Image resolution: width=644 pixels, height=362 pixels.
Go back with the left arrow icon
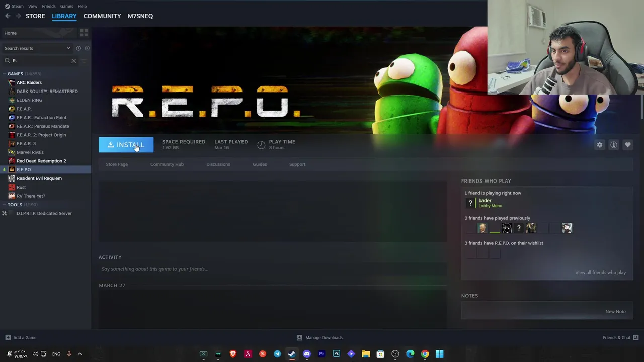8,16
